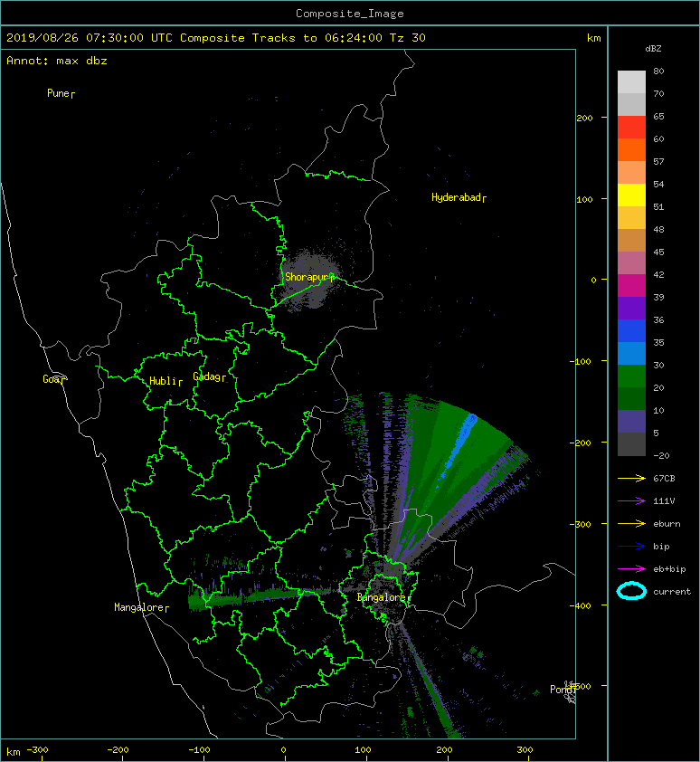Select the Shorapur radar site label

pyautogui.click(x=309, y=277)
